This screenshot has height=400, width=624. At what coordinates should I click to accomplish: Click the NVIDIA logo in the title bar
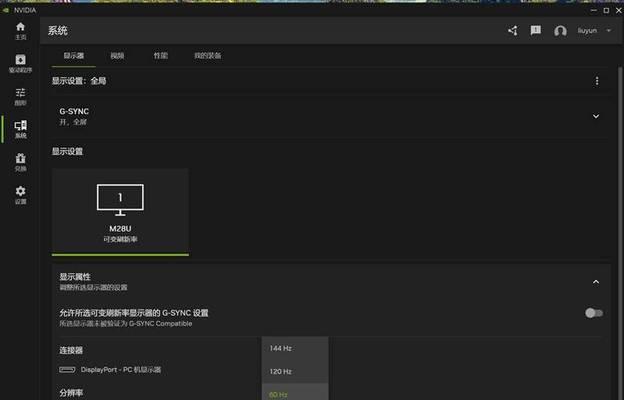tap(6, 10)
